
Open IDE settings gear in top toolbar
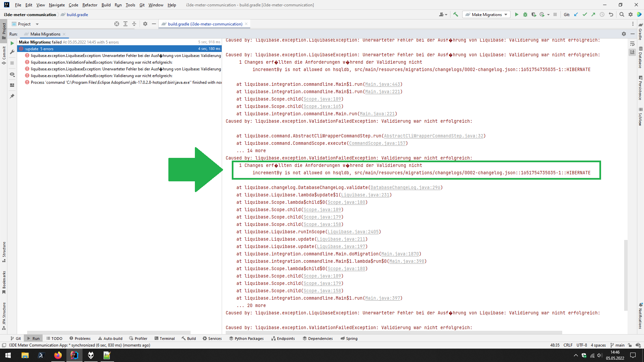(630, 14)
